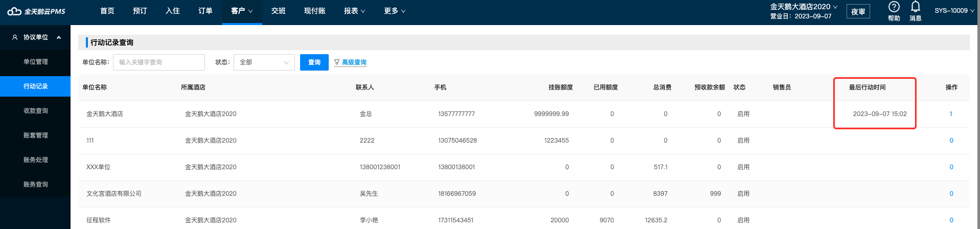
Task: Click the 协议单位 person icon in sidebar
Action: click(x=15, y=37)
